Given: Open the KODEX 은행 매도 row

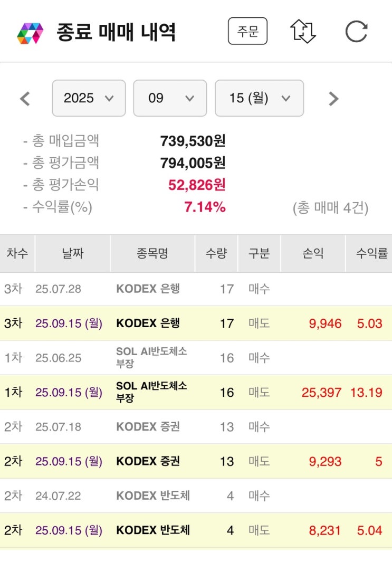Looking at the screenshot, I should 196,323.
